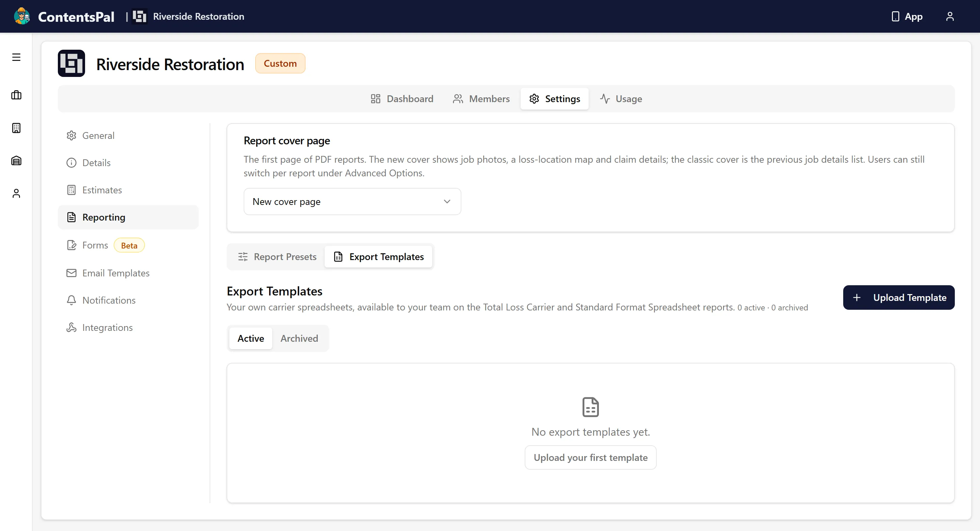Open Notifications settings section

click(128, 300)
